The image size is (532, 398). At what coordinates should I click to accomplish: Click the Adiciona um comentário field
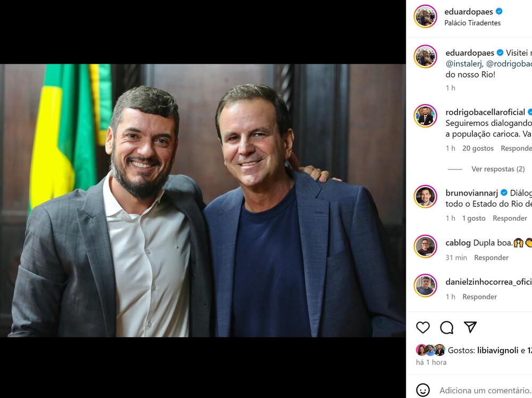pos(484,391)
